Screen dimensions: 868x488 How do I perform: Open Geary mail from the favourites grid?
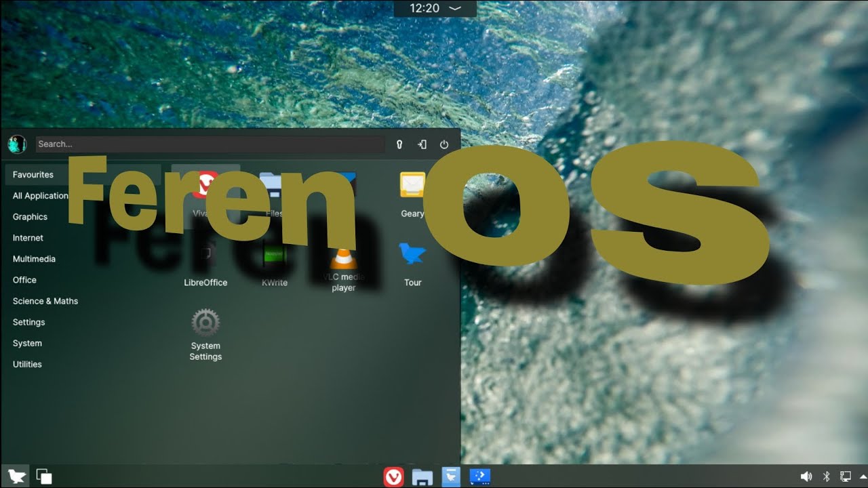412,195
